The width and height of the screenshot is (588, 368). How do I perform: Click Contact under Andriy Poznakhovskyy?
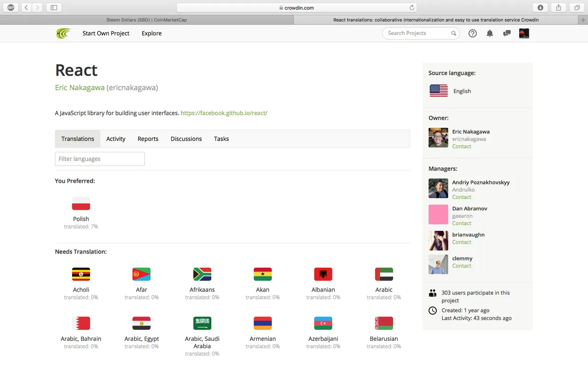pos(462,197)
